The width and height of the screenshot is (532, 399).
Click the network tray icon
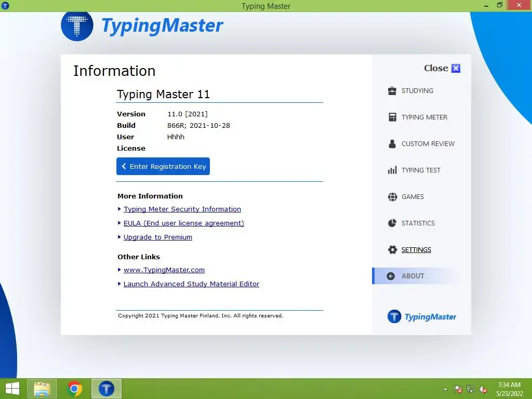click(x=471, y=389)
